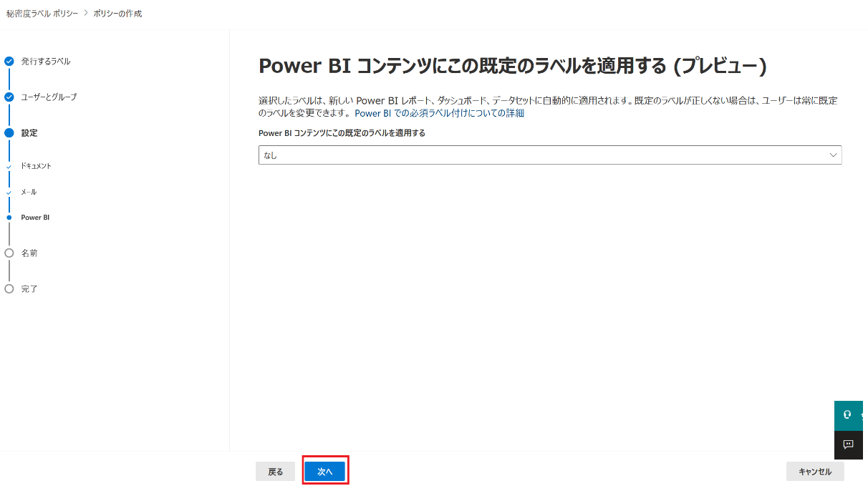This screenshot has width=868, height=486.
Task: Select the ユーザーとグループ step
Action: 49,97
